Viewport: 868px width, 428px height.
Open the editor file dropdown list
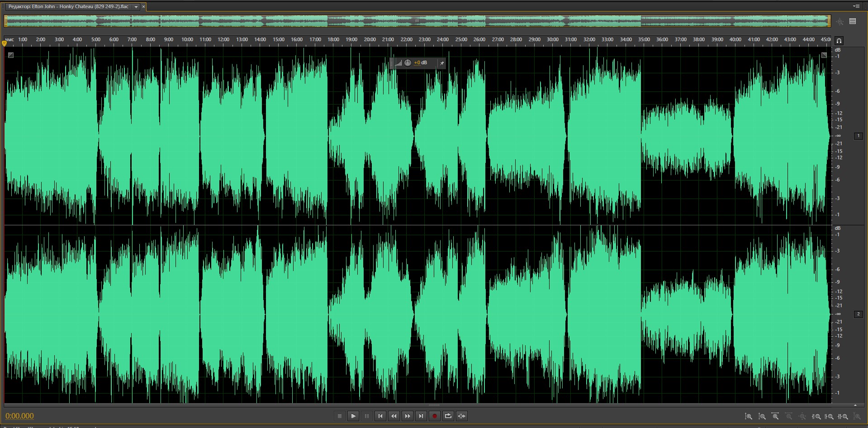(136, 7)
